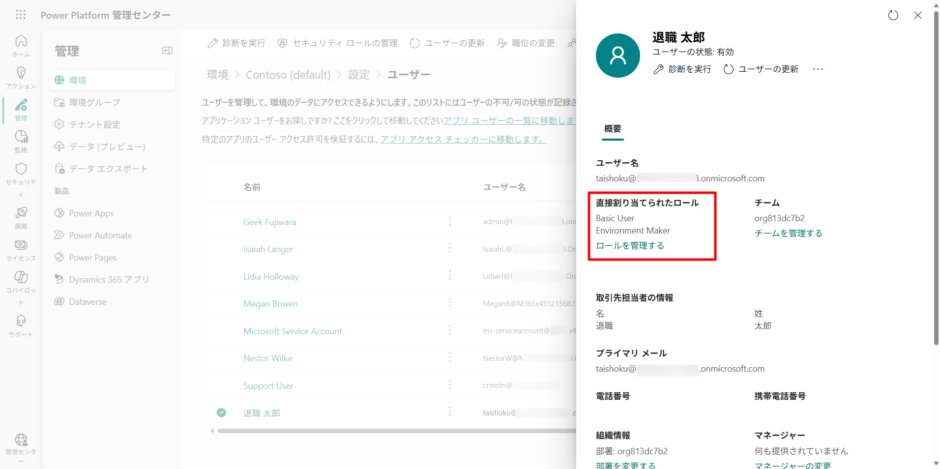Image resolution: width=940 pixels, height=469 pixels.
Task: Run diagnostics from the command bar
Action: (x=236, y=43)
